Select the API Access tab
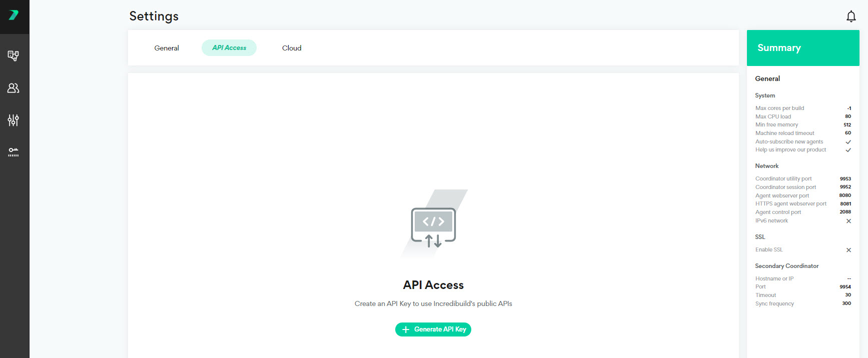Screen dimensions: 868x358 pyautogui.click(x=229, y=48)
